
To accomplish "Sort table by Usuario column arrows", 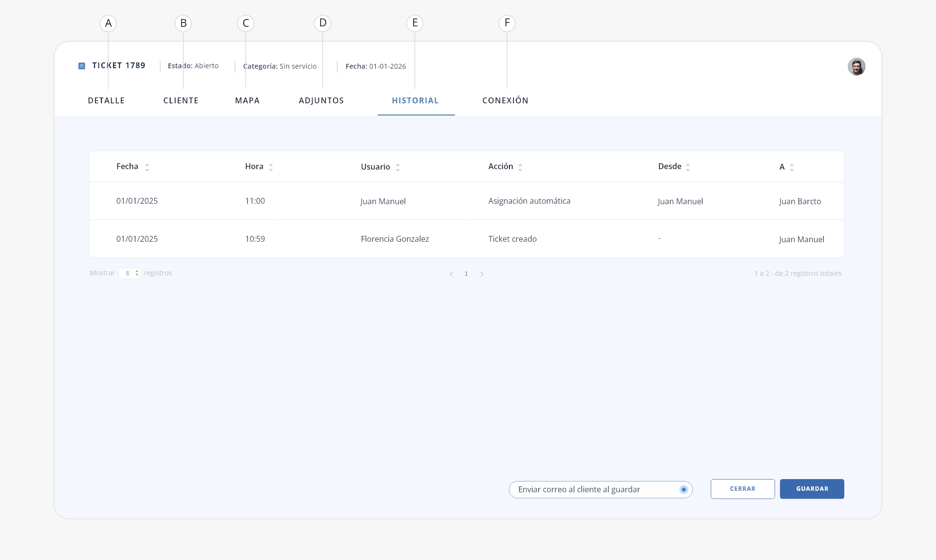I will pyautogui.click(x=398, y=167).
